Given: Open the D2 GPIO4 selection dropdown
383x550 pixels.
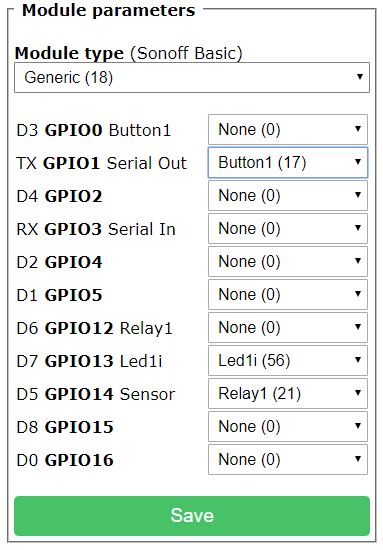Looking at the screenshot, I should 288,261.
